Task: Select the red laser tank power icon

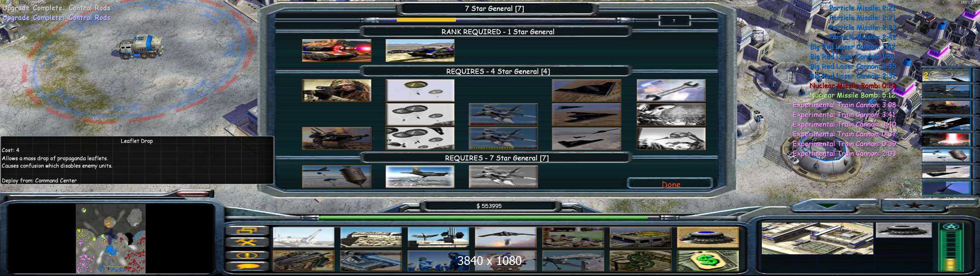Action: pos(336,51)
